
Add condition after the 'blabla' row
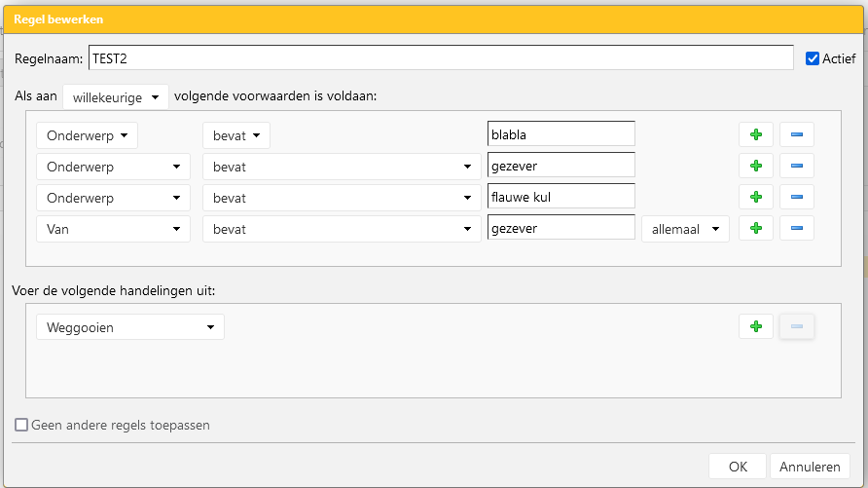(755, 135)
